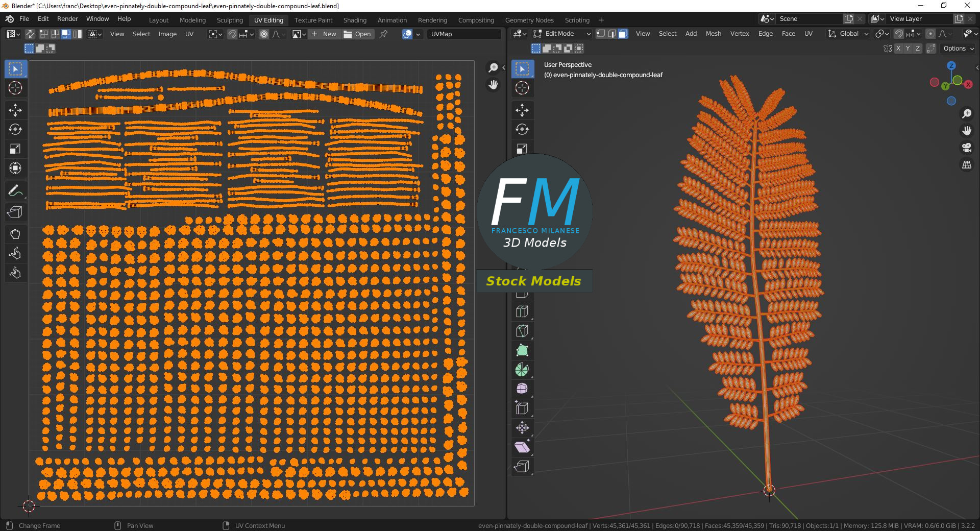Select the Edge Slide tool
980x531 pixels.
pos(522,408)
